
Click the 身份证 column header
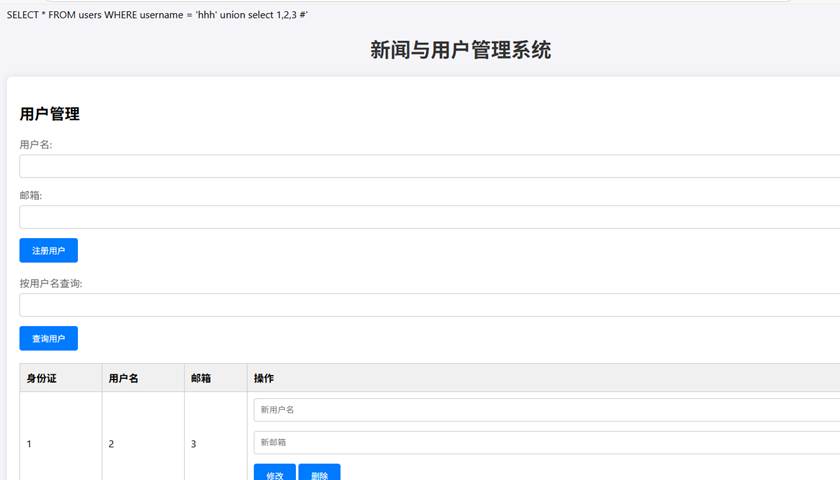[x=61, y=378]
